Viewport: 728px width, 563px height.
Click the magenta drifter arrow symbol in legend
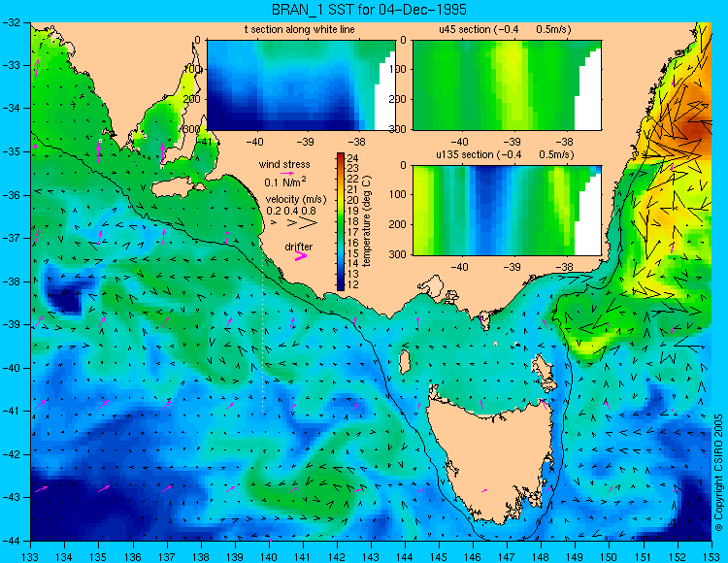(x=301, y=255)
